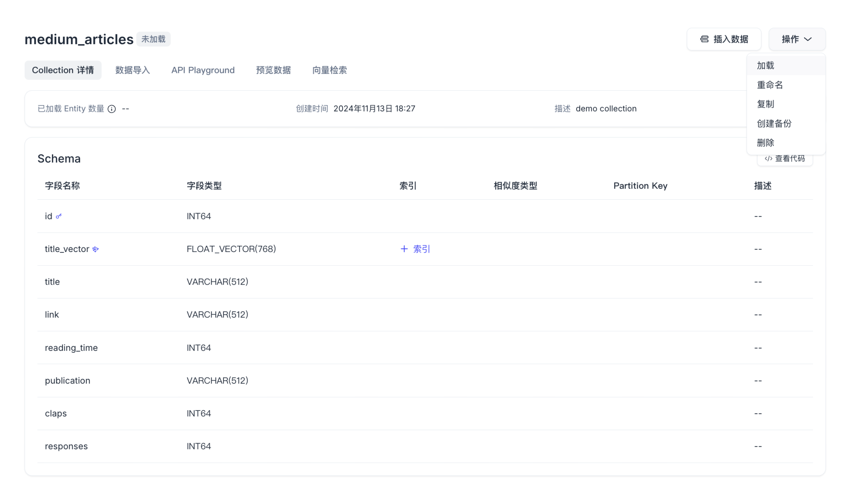854x504 pixels.
Task: Click VARCHAR(512) in the title row
Action: (x=217, y=282)
